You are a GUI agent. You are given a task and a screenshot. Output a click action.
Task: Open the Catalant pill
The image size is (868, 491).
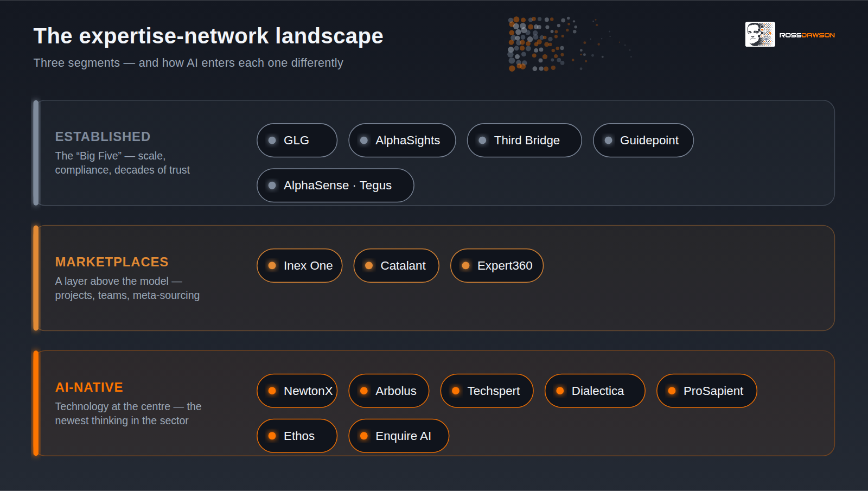pyautogui.click(x=396, y=266)
